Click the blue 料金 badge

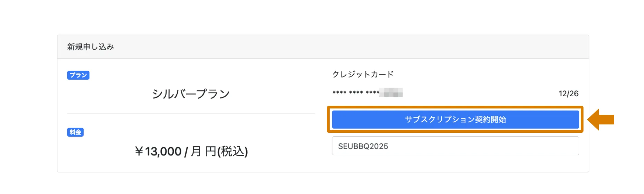pyautogui.click(x=75, y=132)
